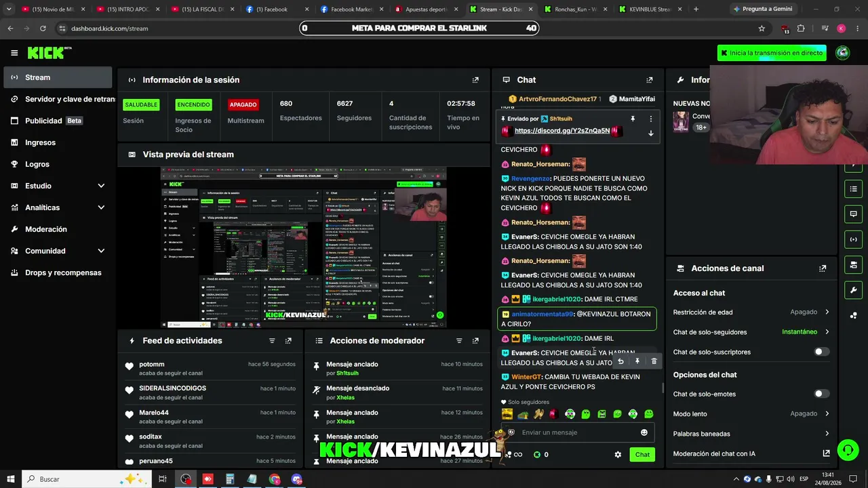
Task: Click the Enviar un mensaje input field
Action: pos(576,432)
